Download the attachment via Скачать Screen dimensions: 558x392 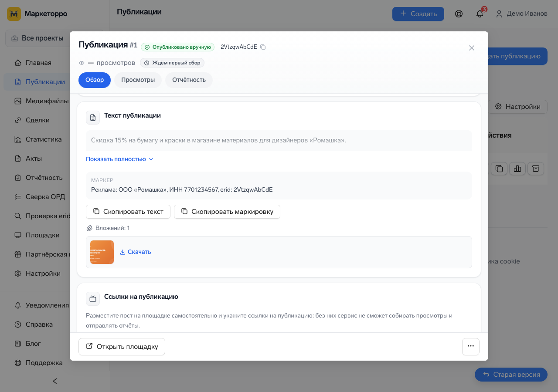pyautogui.click(x=136, y=252)
